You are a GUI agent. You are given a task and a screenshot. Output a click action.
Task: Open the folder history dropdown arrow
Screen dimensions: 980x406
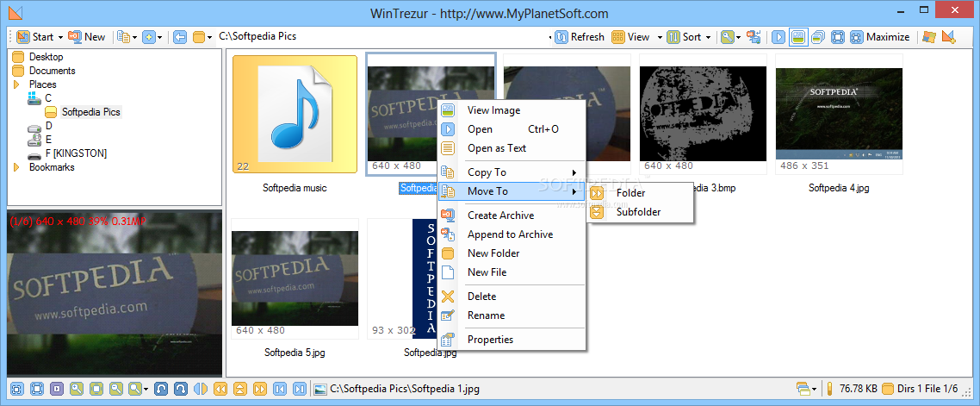click(x=210, y=38)
